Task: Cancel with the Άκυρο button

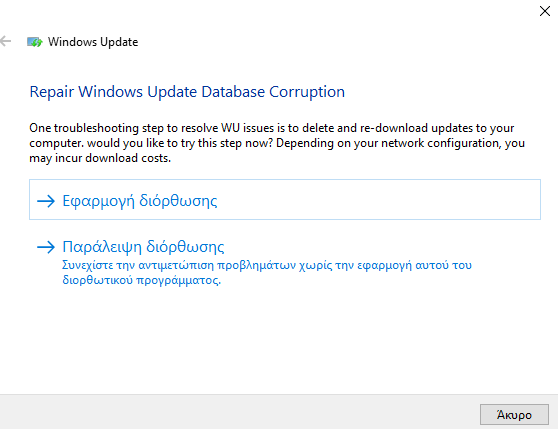Action: 514,414
